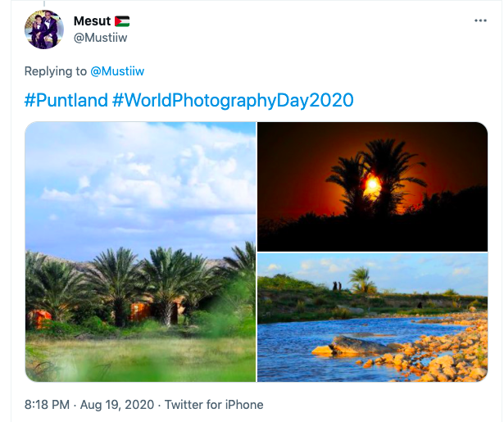
Task: View the sunset palm silhouette photo
Action: click(373, 186)
